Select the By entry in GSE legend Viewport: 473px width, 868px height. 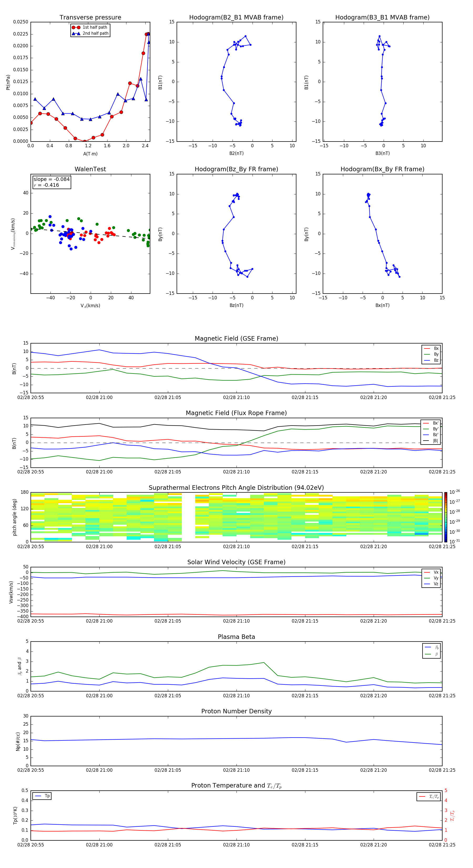431,354
